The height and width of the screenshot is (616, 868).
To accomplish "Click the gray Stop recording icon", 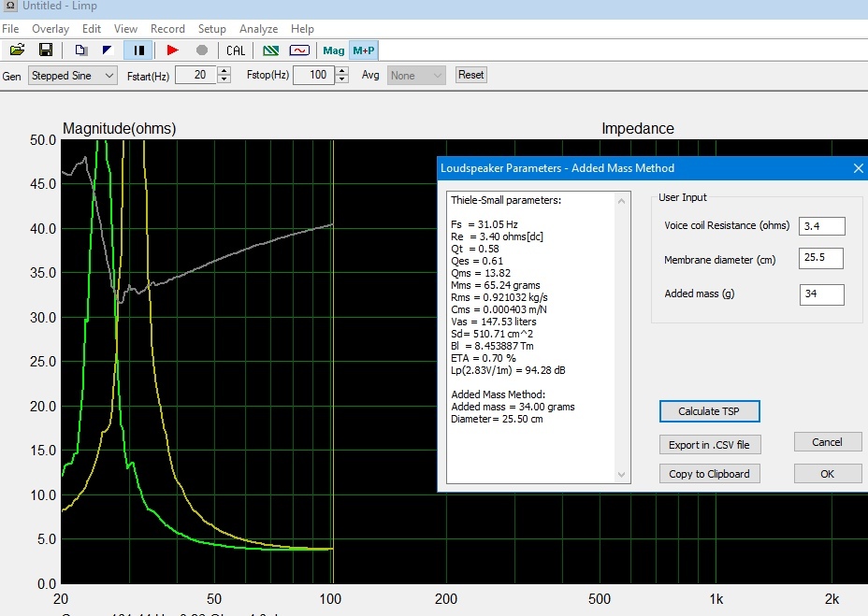I will (x=201, y=50).
